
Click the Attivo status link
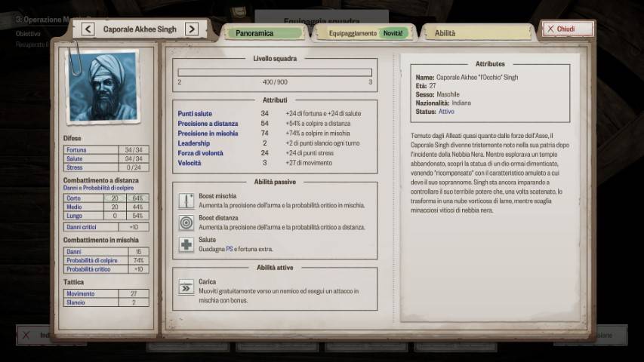coord(447,112)
